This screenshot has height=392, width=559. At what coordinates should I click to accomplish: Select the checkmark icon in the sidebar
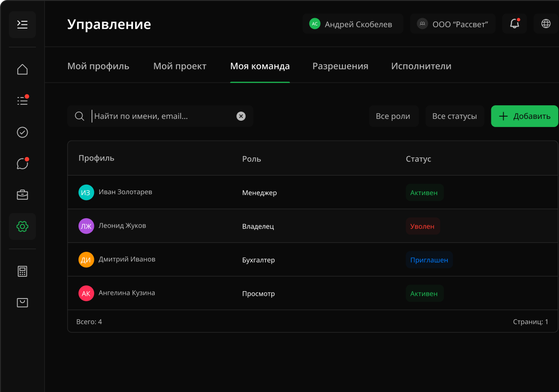coord(22,132)
